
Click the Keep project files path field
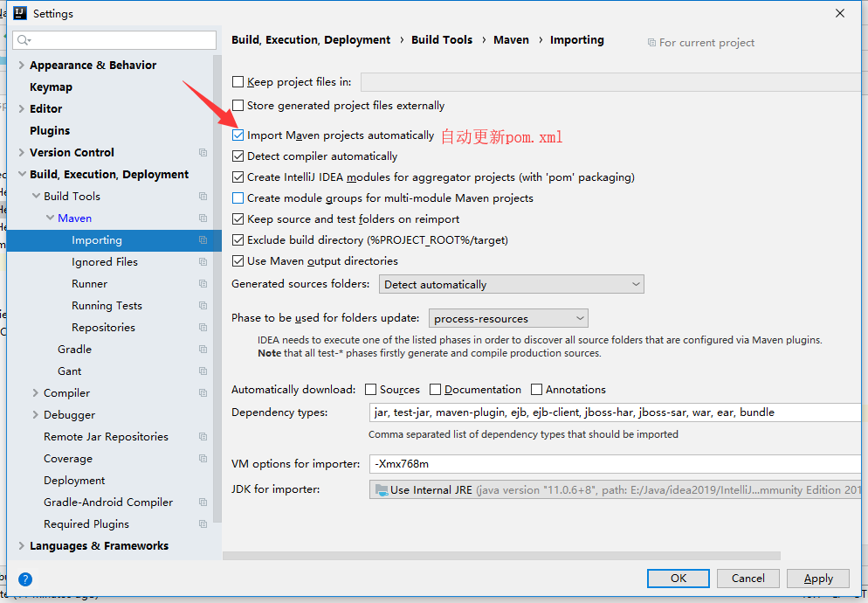point(610,82)
